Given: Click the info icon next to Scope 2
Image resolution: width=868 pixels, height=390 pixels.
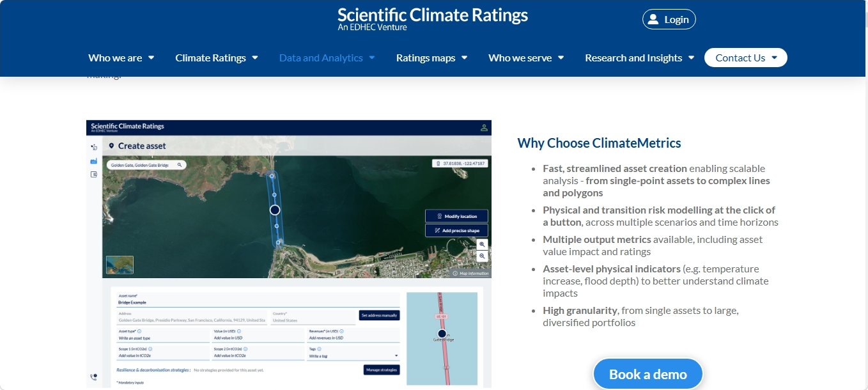Looking at the screenshot, I should (245, 349).
